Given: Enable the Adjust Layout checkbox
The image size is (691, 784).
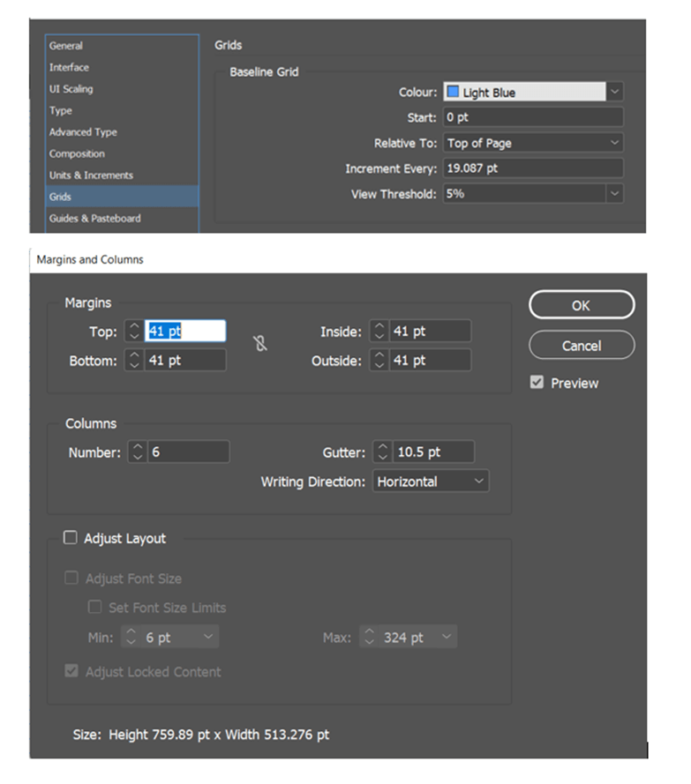Looking at the screenshot, I should coord(71,538).
